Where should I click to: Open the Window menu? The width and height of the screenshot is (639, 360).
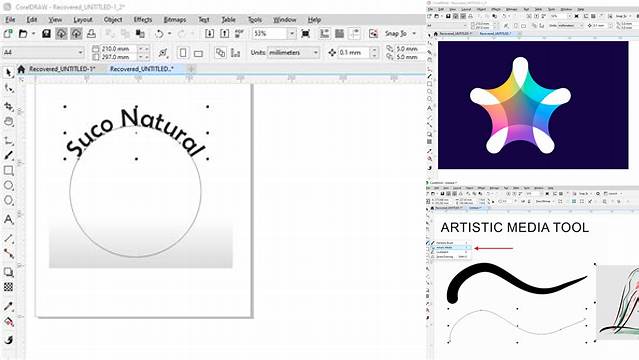pos(284,20)
